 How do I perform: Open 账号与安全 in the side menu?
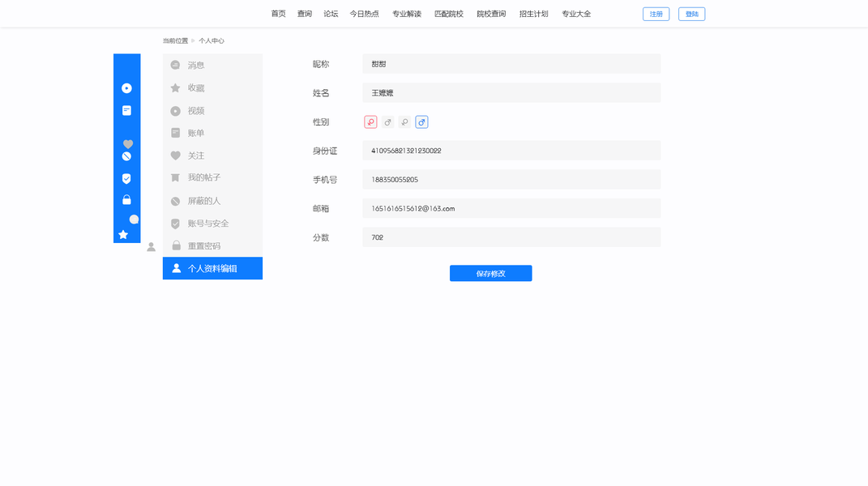(212, 224)
